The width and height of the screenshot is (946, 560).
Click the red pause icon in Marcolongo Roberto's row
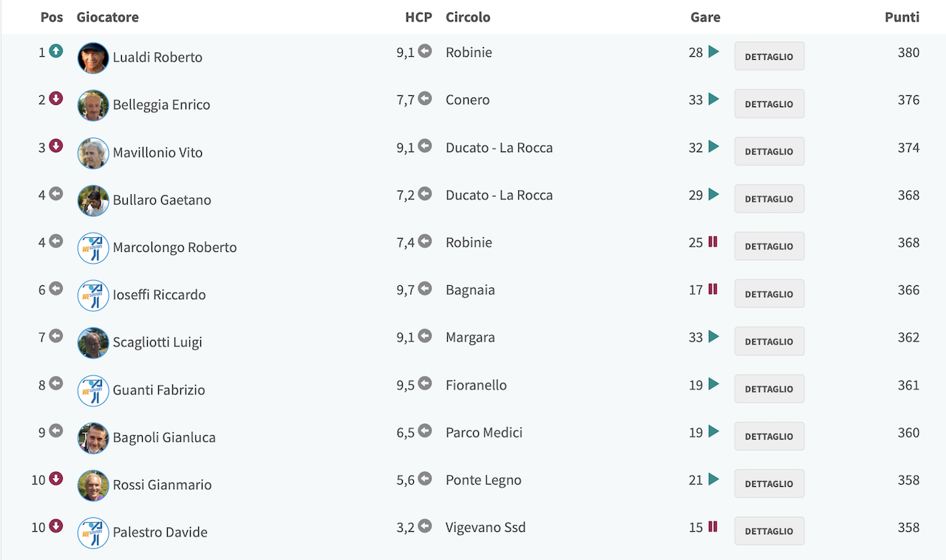tap(713, 242)
